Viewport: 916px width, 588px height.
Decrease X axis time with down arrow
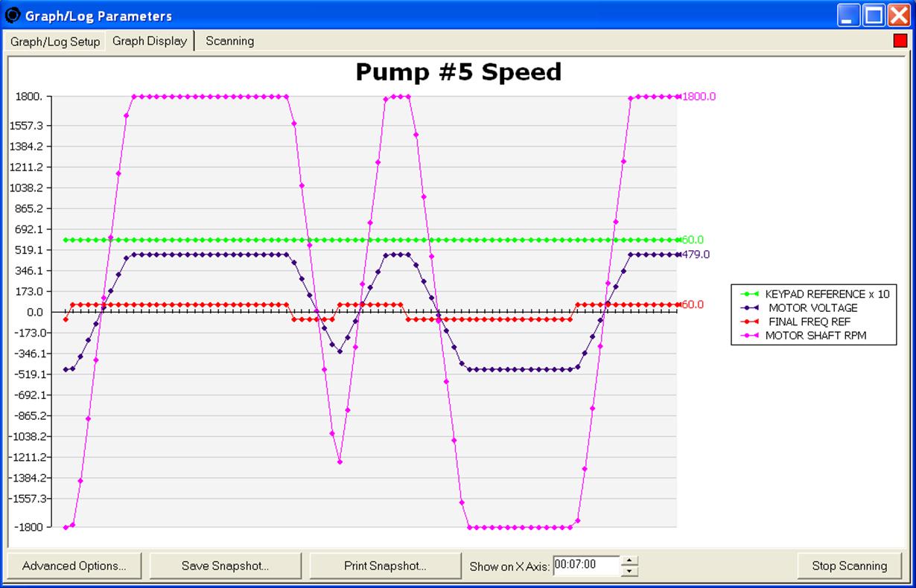click(629, 571)
